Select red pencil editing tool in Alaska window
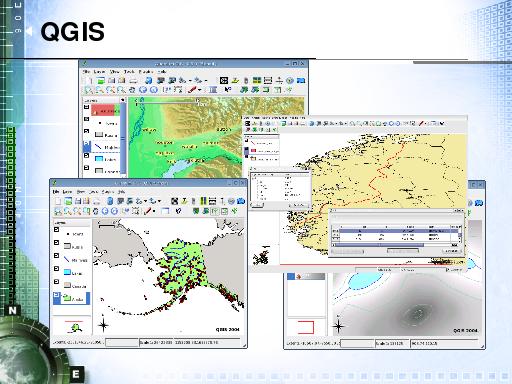The width and height of the screenshot is (512, 384). pos(148,211)
